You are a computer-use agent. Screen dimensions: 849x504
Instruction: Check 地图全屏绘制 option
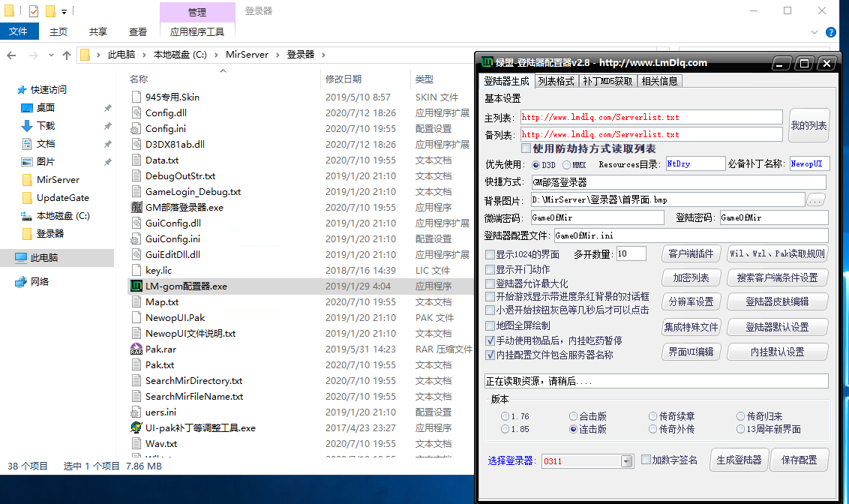490,325
